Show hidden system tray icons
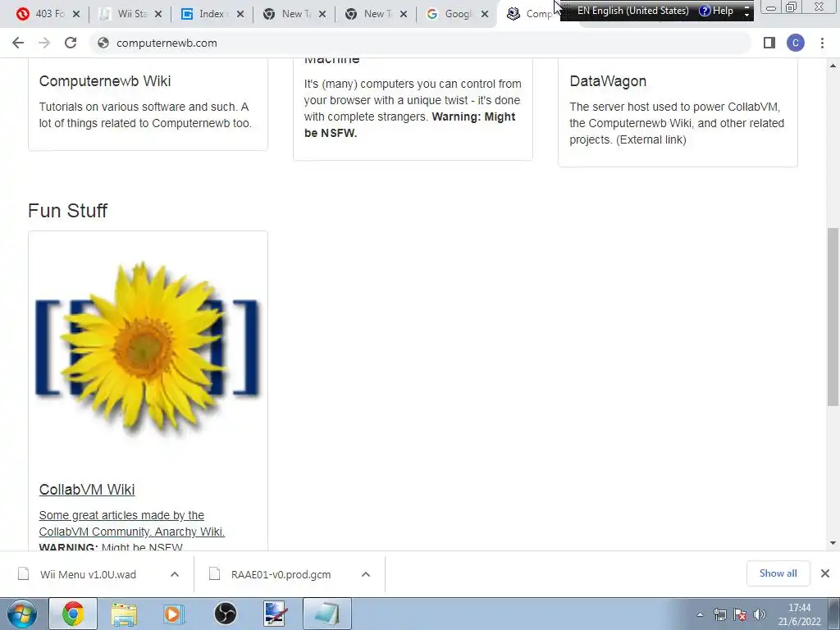840x630 pixels. click(x=700, y=614)
